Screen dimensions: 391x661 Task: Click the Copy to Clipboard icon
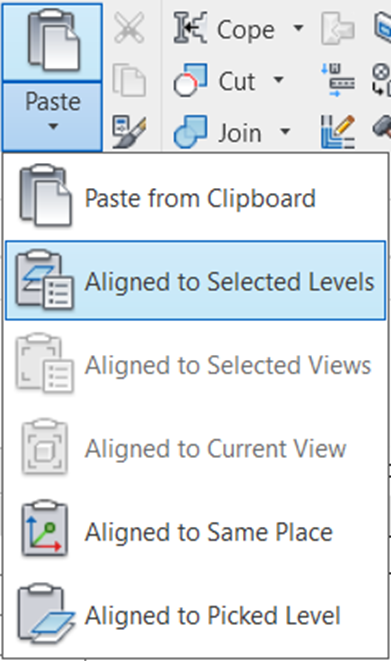(129, 80)
